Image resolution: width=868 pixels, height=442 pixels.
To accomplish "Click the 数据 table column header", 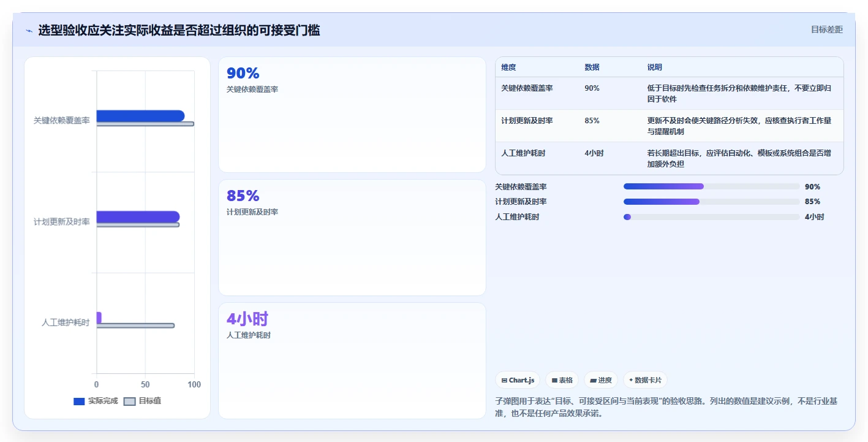I will 592,67.
